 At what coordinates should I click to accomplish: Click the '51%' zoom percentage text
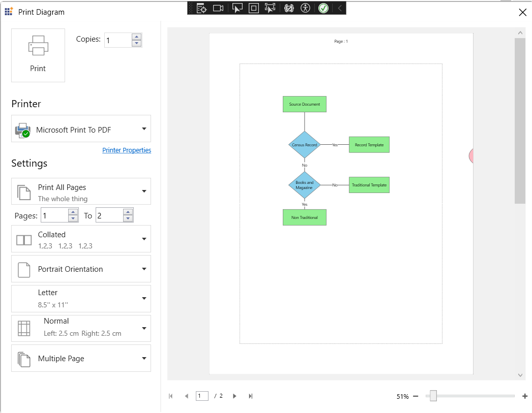coord(402,396)
